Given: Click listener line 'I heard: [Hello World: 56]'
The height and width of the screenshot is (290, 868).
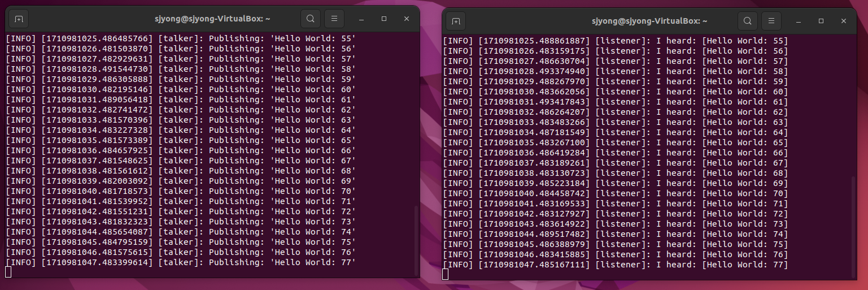Looking at the screenshot, I should tap(615, 51).
